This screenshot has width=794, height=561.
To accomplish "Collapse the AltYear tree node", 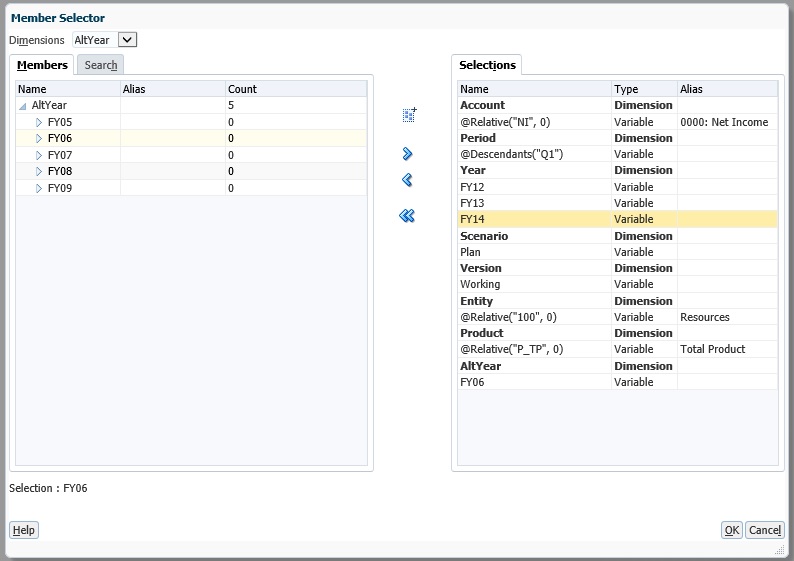I will (x=23, y=105).
